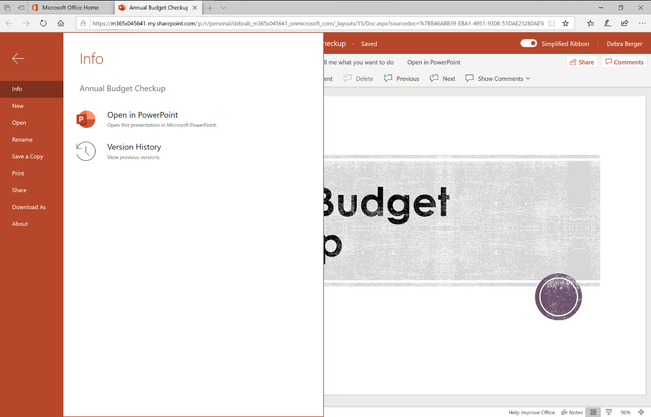Toggle the Simplified Ribbon switch
Image resolution: width=651 pixels, height=417 pixels.
click(529, 43)
